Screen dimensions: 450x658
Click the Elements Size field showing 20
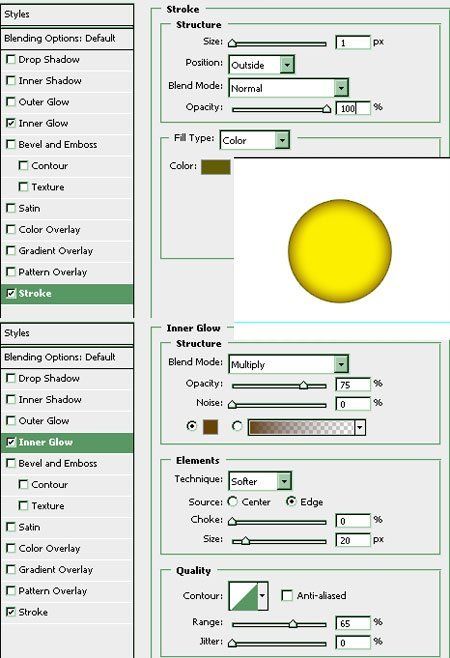point(353,540)
